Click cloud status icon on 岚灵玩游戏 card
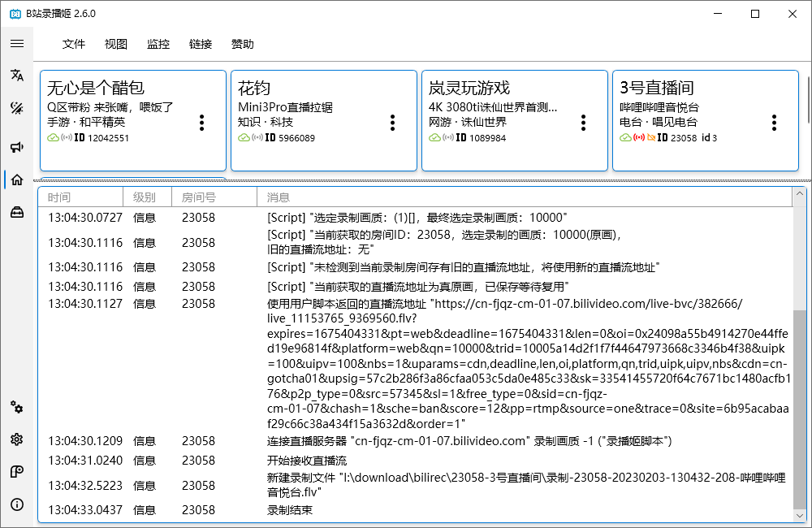 (434, 138)
